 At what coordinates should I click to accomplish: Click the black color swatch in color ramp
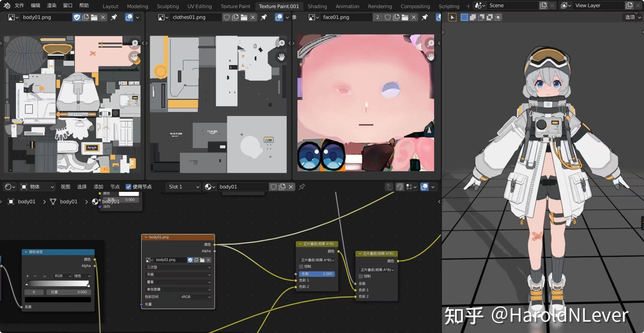pyautogui.click(x=58, y=300)
